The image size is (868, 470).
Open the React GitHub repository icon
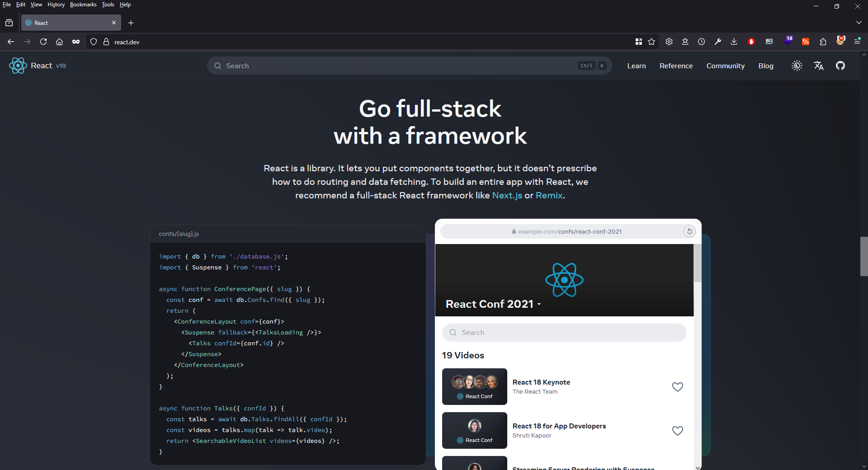(x=840, y=66)
